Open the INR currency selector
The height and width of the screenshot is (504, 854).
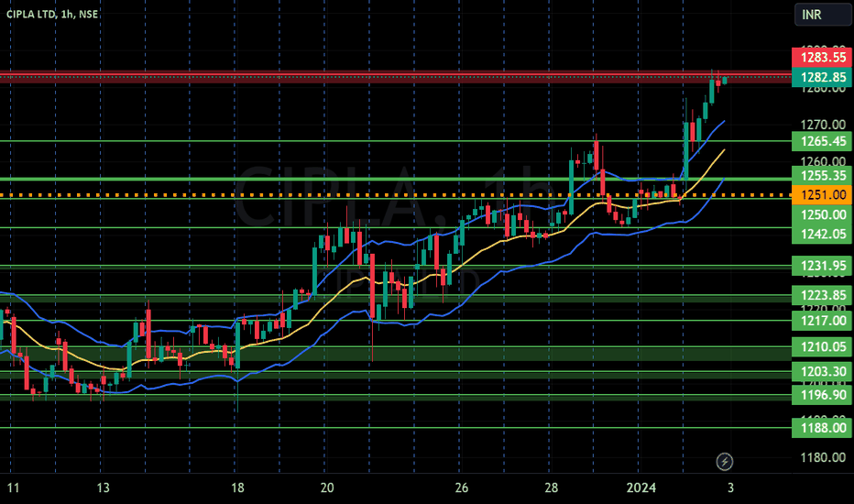click(822, 14)
